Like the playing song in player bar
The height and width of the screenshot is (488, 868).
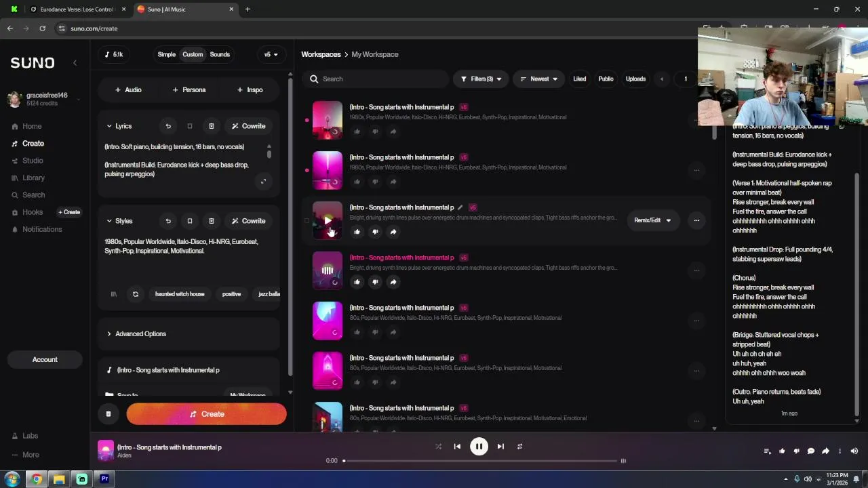tap(782, 451)
